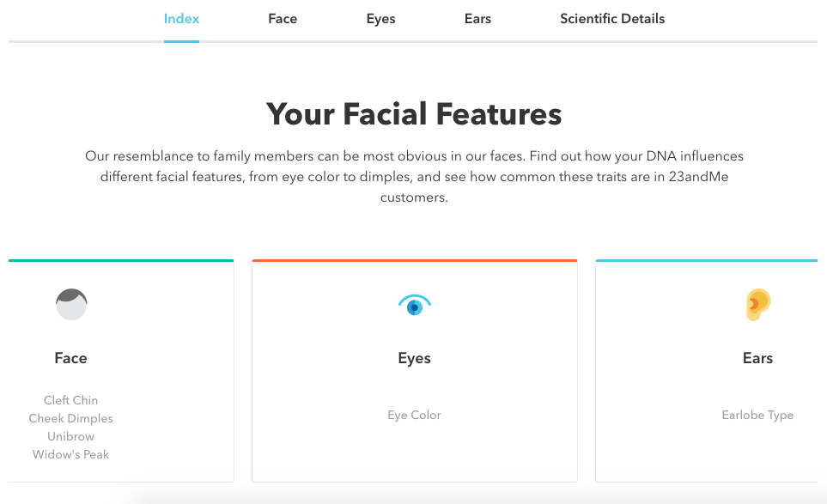Click the "Your Facial Features" page title
Image resolution: width=827 pixels, height=504 pixels.
[414, 114]
